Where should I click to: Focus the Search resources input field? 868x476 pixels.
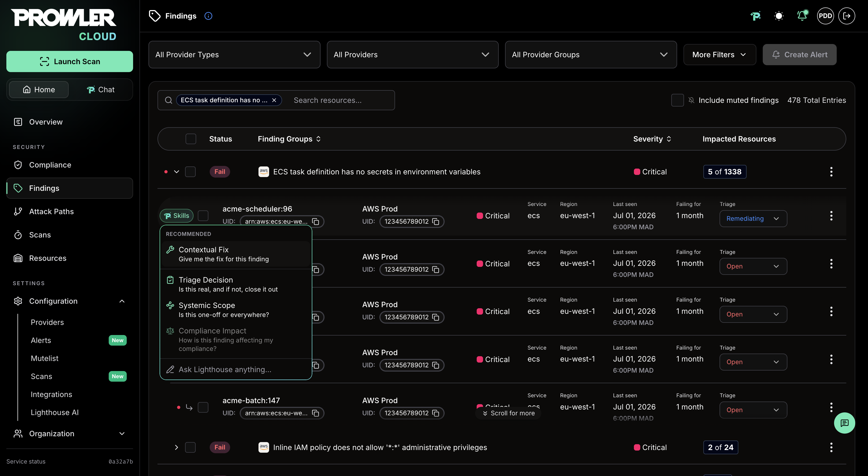[x=340, y=100]
